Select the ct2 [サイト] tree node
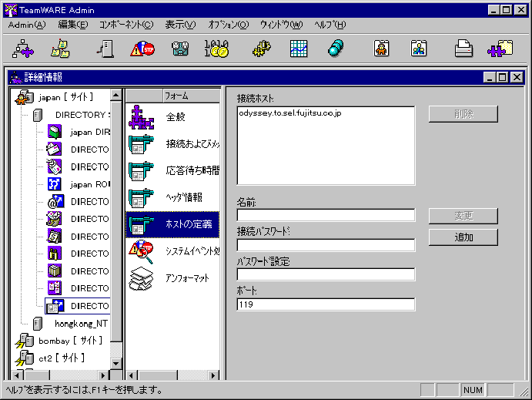This screenshot has height=400, width=532. 62,358
